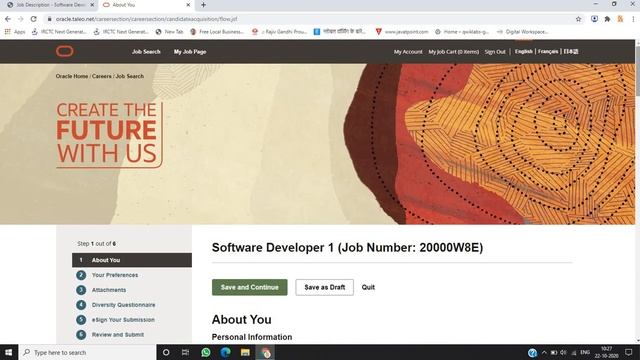Open the Windows Start menu
Viewport: 640px width, 360px height.
pyautogui.click(x=9, y=352)
